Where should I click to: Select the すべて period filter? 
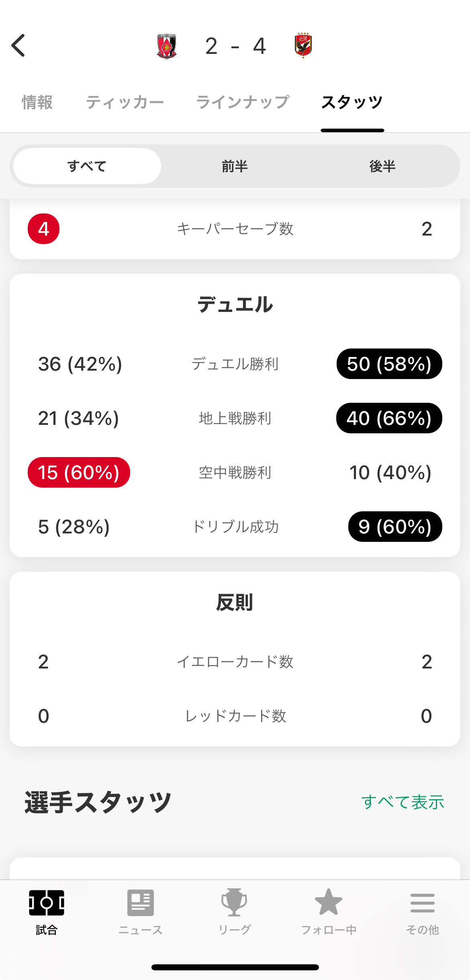click(87, 166)
